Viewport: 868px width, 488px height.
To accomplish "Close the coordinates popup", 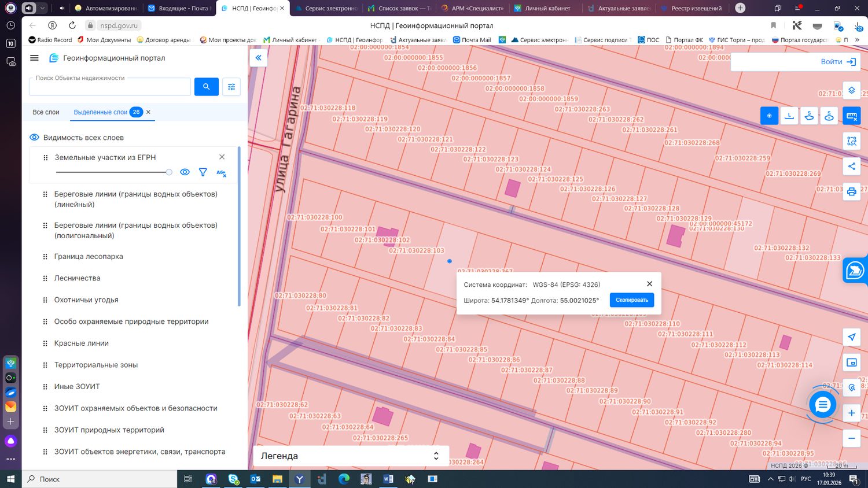I will 649,284.
